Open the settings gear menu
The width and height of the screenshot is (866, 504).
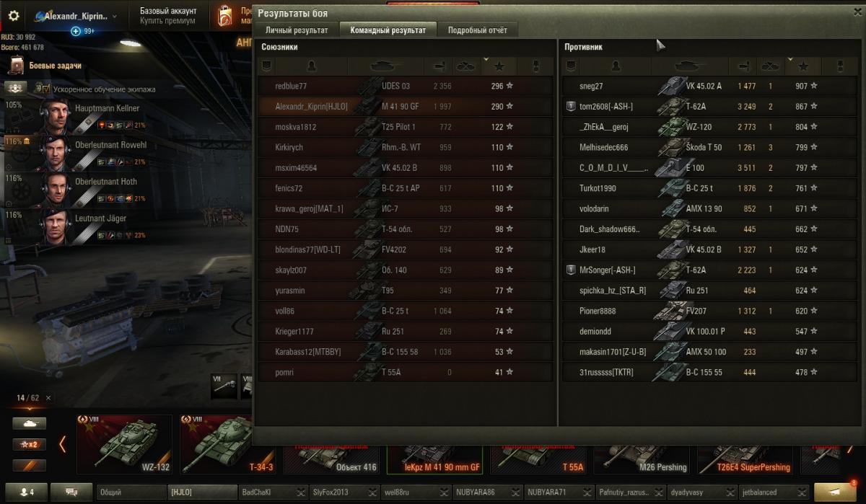coord(13,15)
